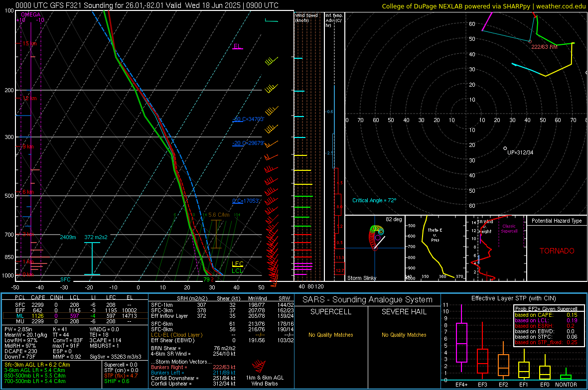Select the LCL-EL (Cloud Layer) row
This screenshot has height=390, width=588.
[x=222, y=335]
